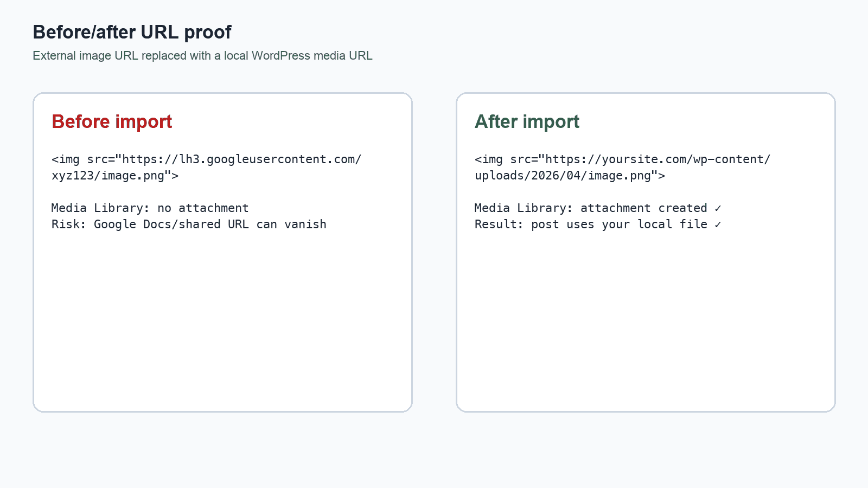The height and width of the screenshot is (488, 868).
Task: Click "Result: post uses your local file" line
Action: (x=598, y=224)
